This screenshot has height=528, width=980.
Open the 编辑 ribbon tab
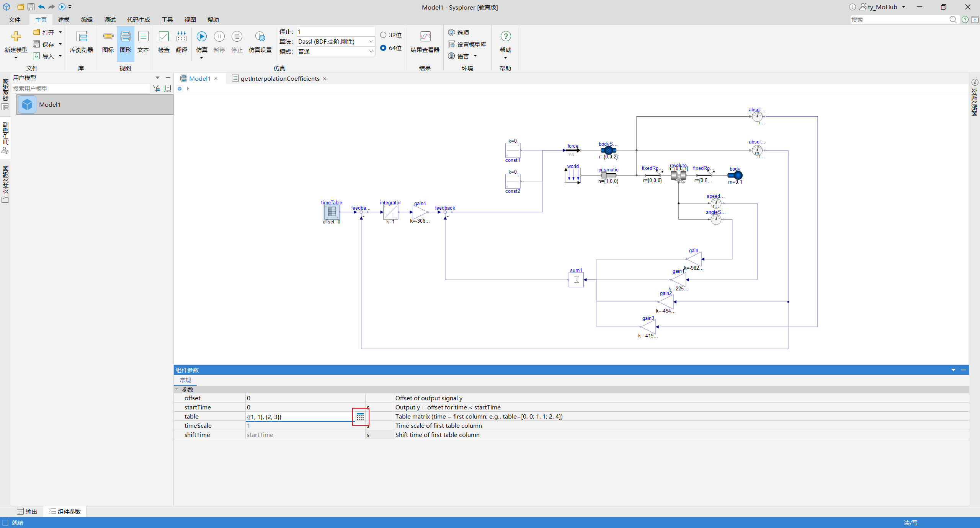[87, 20]
